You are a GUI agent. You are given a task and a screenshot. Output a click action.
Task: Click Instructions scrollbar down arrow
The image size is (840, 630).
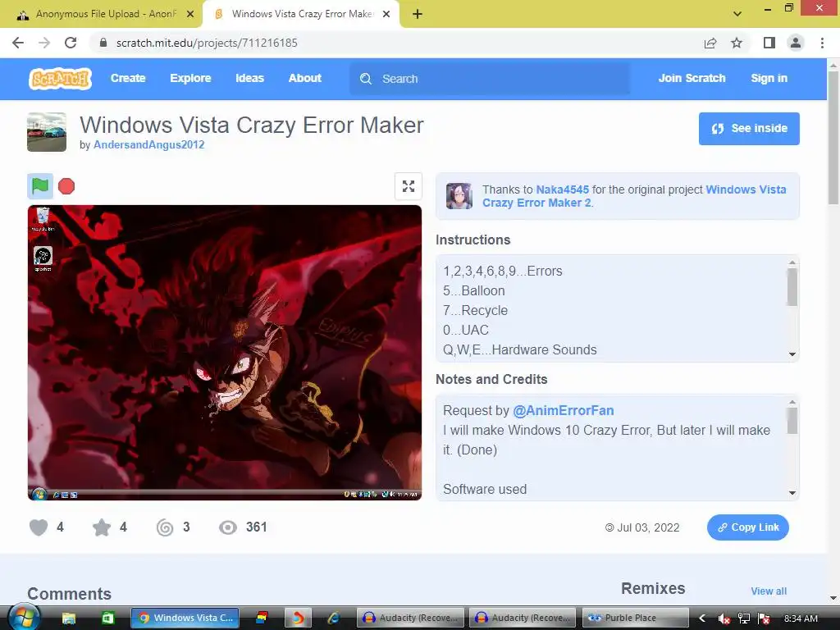(792, 354)
